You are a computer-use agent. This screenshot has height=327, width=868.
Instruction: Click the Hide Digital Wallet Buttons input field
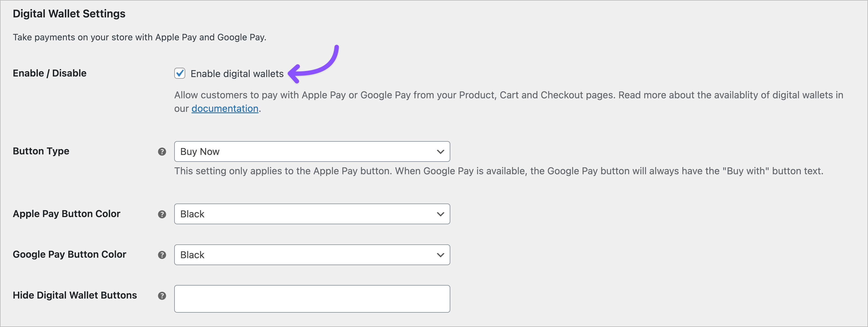(312, 299)
